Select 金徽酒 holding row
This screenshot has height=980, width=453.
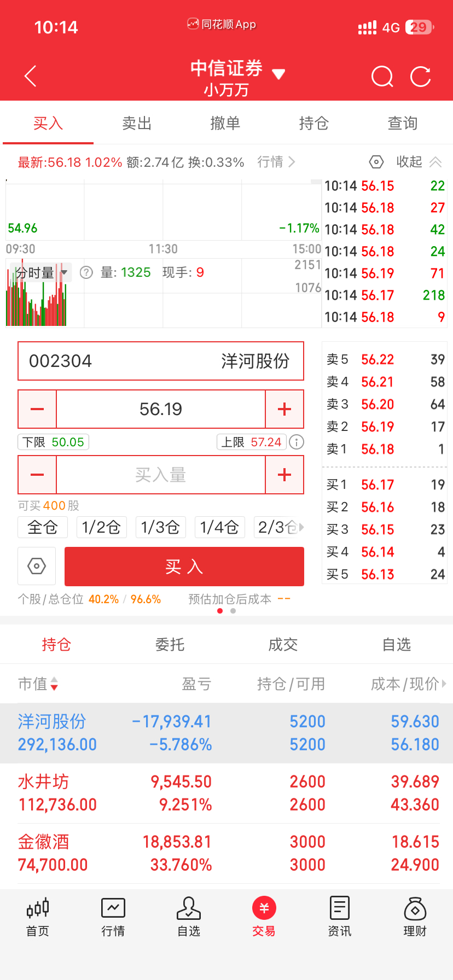point(226,853)
